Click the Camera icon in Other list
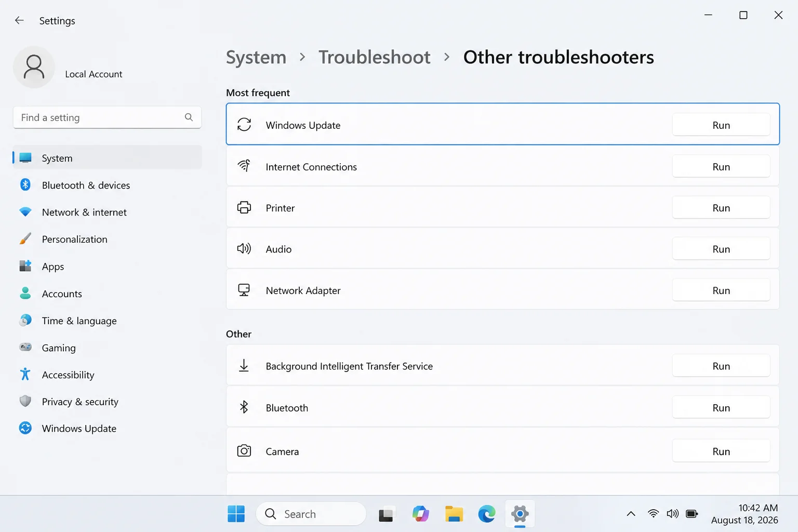 pyautogui.click(x=244, y=450)
